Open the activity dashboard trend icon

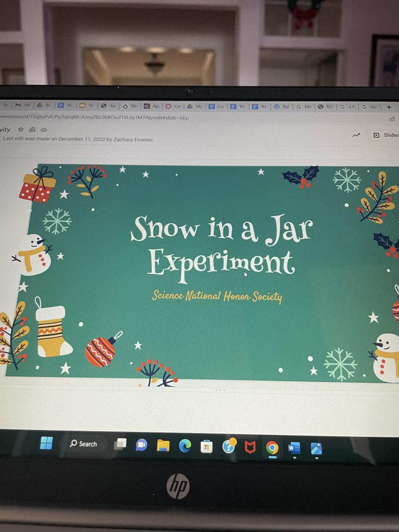tap(356, 135)
